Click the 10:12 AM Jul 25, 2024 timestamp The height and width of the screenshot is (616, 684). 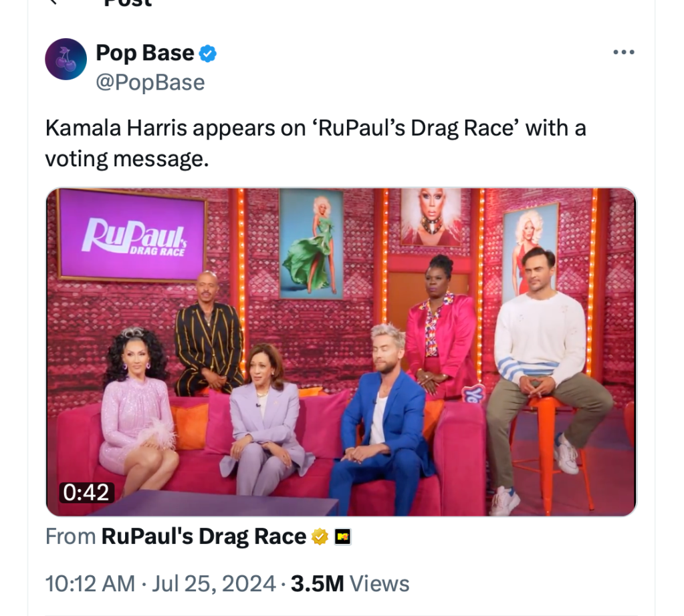160,583
